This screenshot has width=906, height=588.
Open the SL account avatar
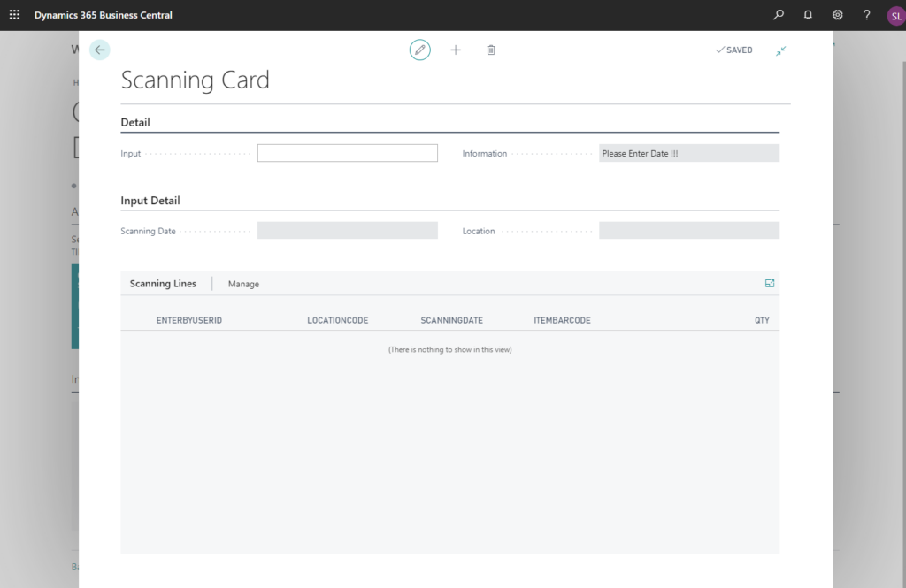(x=895, y=14)
